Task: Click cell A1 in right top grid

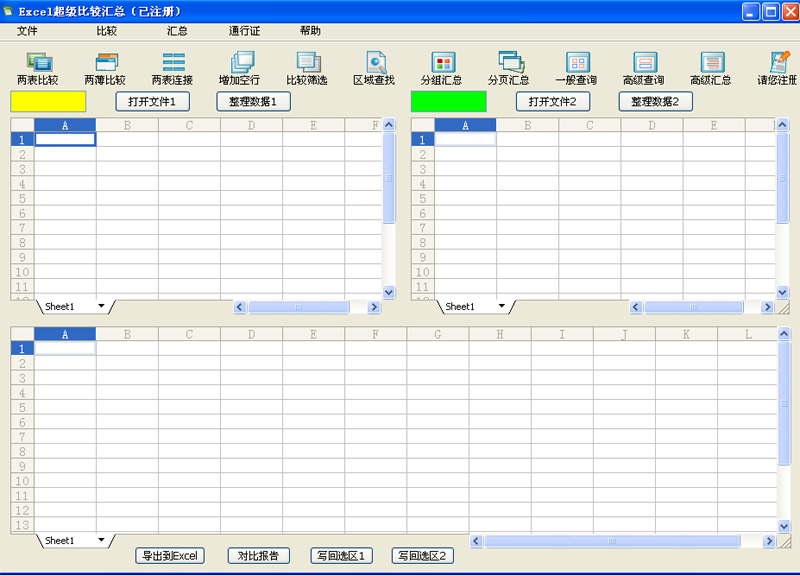Action: pyautogui.click(x=465, y=139)
